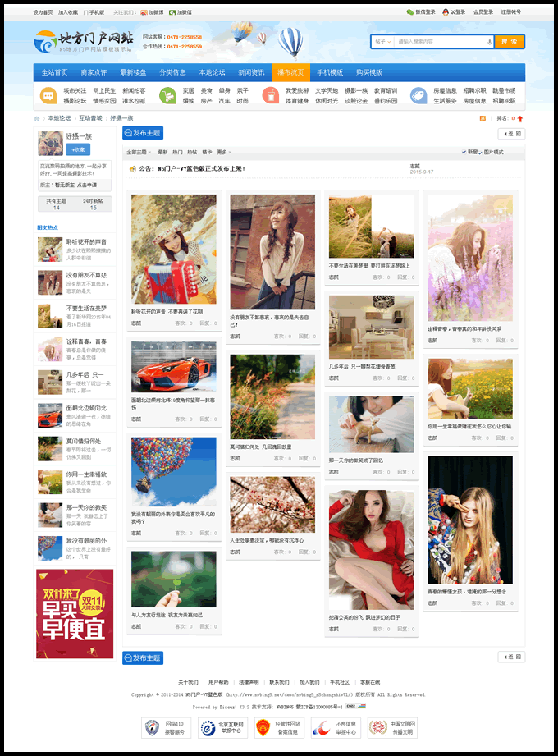The height and width of the screenshot is (756, 558).
Task: Click the orange chat bubble category icon
Action: [x=48, y=95]
